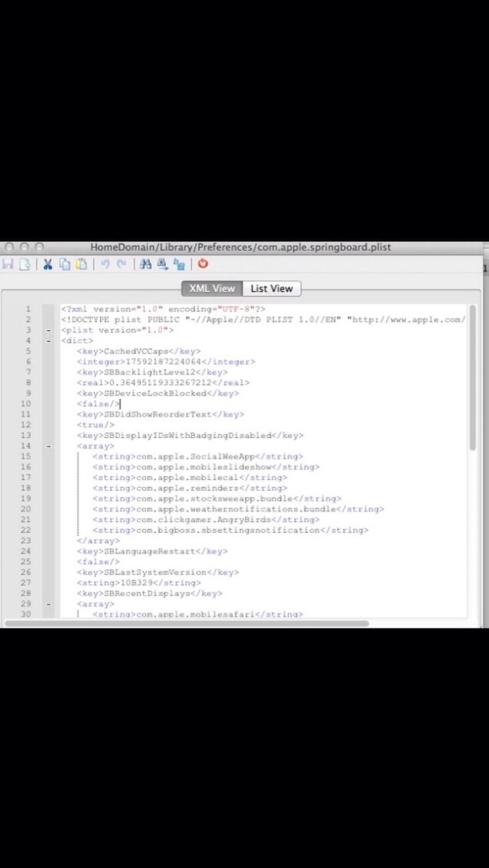Select the XML View tab
Screen dimensions: 489x868
pyautogui.click(x=212, y=288)
